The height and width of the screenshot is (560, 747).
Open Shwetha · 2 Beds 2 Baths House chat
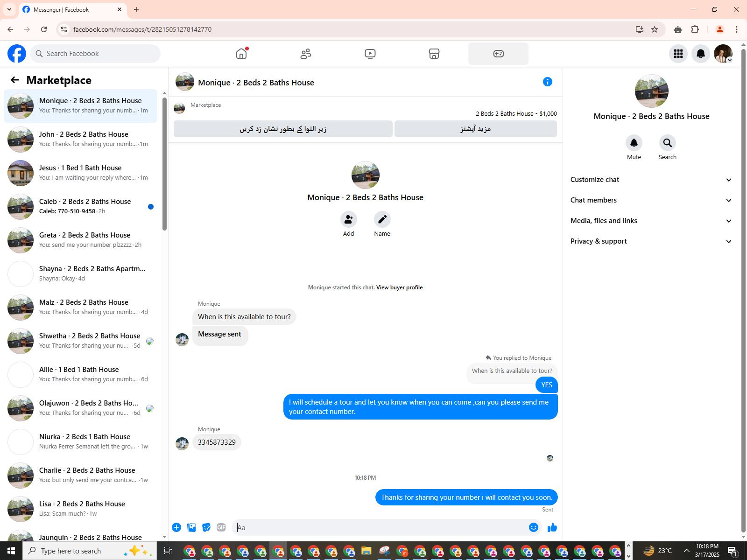pyautogui.click(x=80, y=341)
